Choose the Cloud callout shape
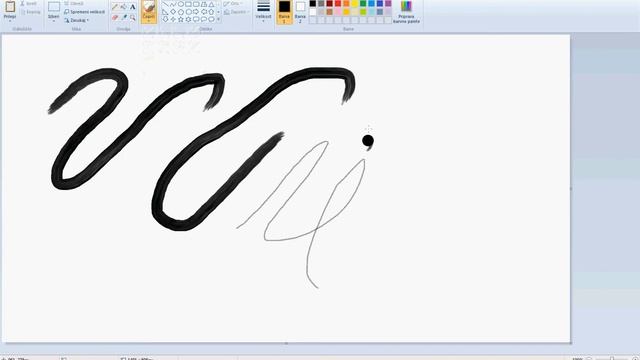 211,19
